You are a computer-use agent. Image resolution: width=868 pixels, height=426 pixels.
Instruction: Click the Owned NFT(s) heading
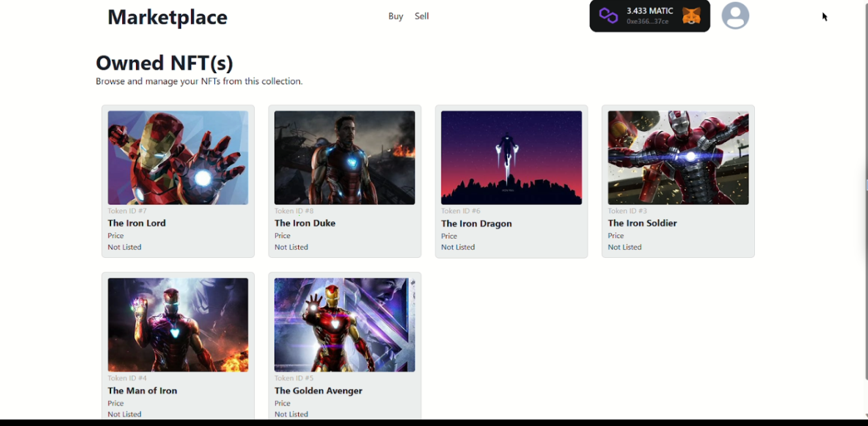click(x=164, y=63)
